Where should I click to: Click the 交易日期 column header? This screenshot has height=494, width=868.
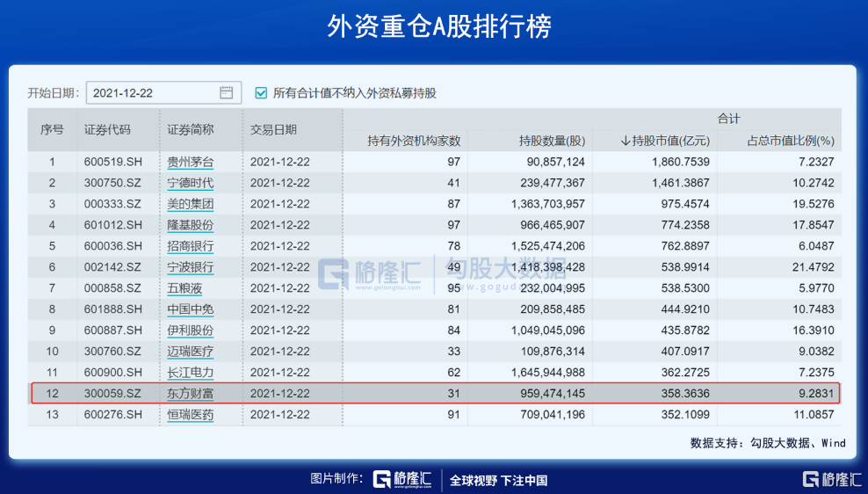273,129
